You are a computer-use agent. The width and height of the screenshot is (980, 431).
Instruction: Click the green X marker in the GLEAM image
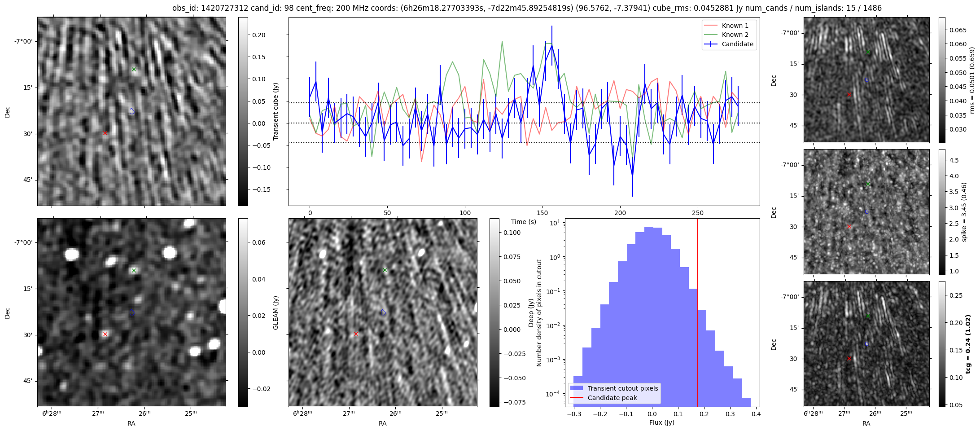134,270
